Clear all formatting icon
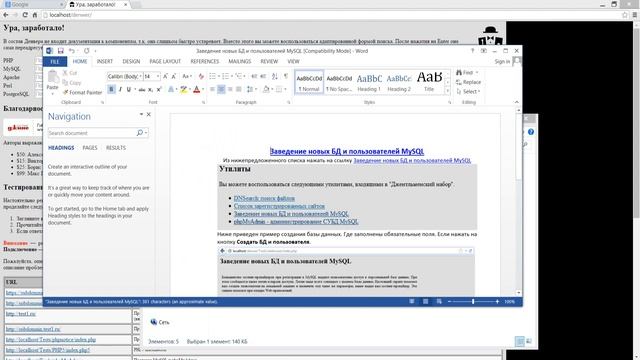The height and width of the screenshot is (360, 640). [201, 76]
